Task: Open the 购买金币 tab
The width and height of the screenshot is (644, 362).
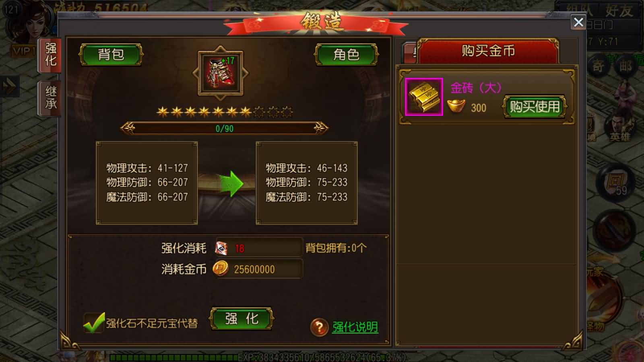Action: click(x=488, y=51)
